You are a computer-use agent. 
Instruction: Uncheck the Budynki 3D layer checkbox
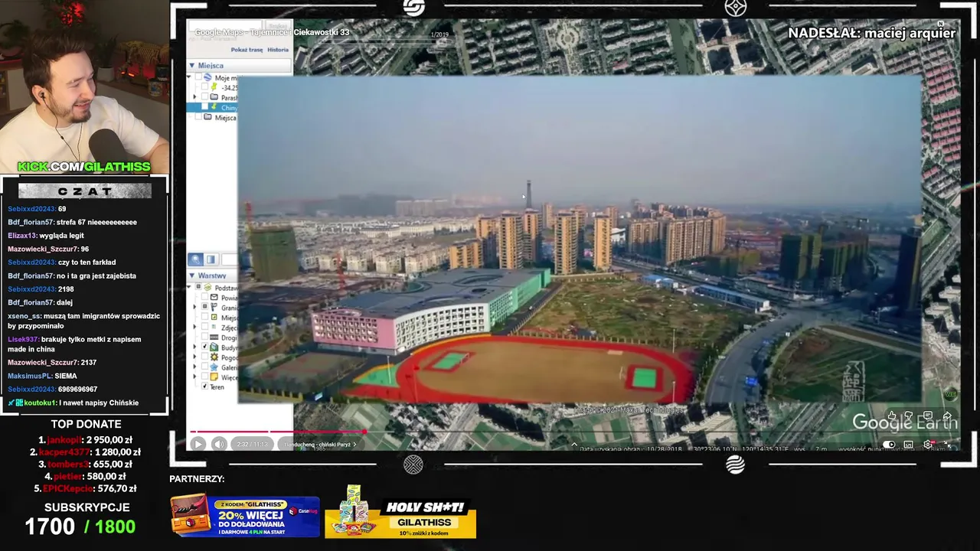click(204, 347)
